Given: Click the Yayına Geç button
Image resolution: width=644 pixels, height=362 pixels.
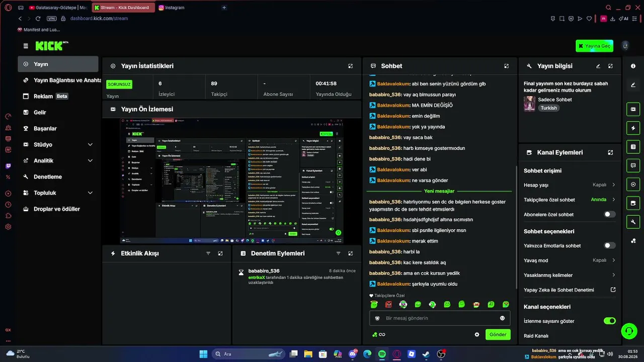Looking at the screenshot, I should [594, 46].
